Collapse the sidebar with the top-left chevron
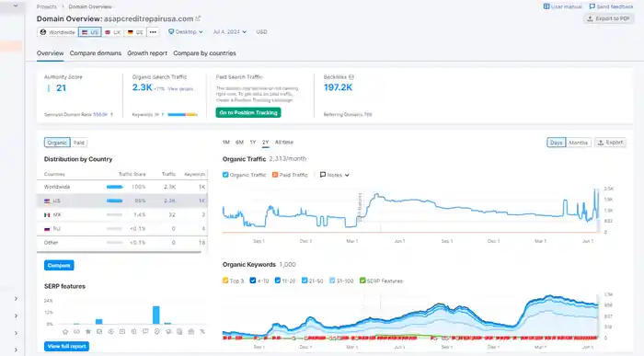 click(x=16, y=6)
